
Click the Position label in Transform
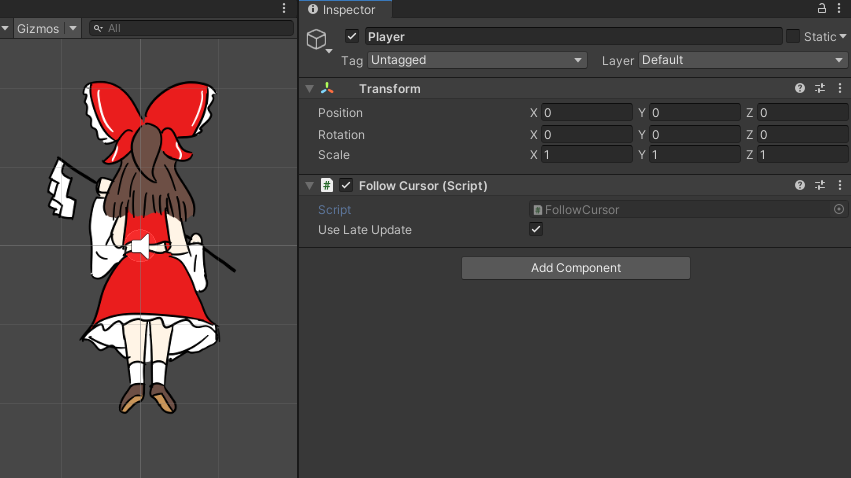[x=340, y=113]
